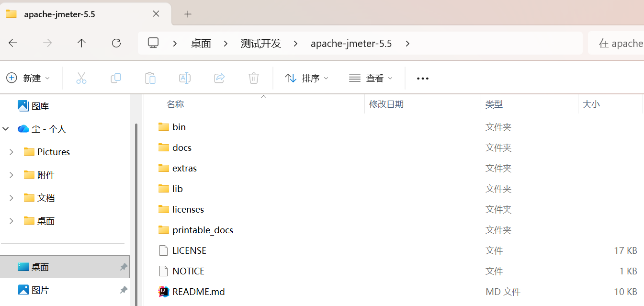Click the forward navigation arrow

47,43
